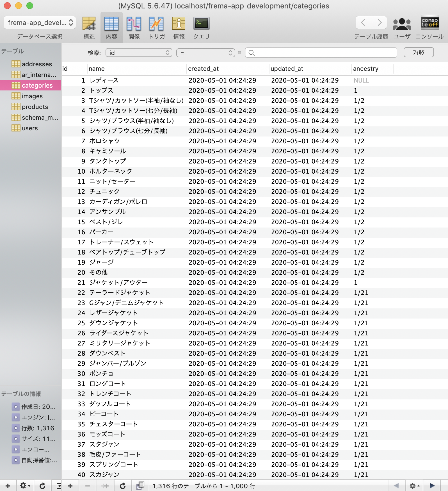This screenshot has height=491, width=448.
Task: Select the users table in sidebar
Action: pyautogui.click(x=30, y=128)
